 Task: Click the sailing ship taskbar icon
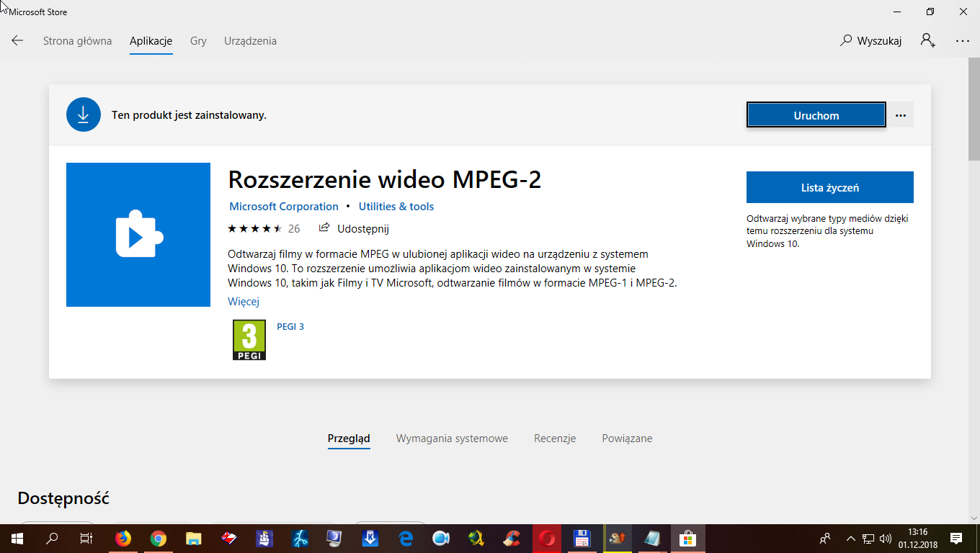tap(264, 538)
